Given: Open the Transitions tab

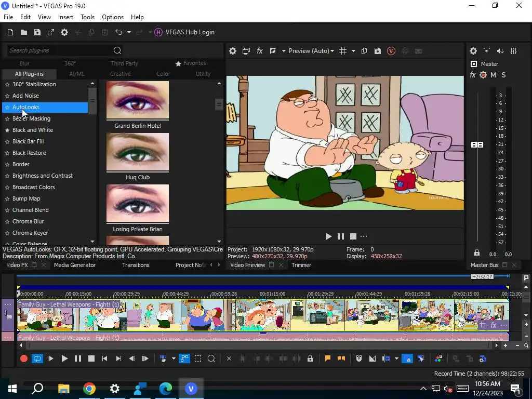Looking at the screenshot, I should click(x=136, y=265).
